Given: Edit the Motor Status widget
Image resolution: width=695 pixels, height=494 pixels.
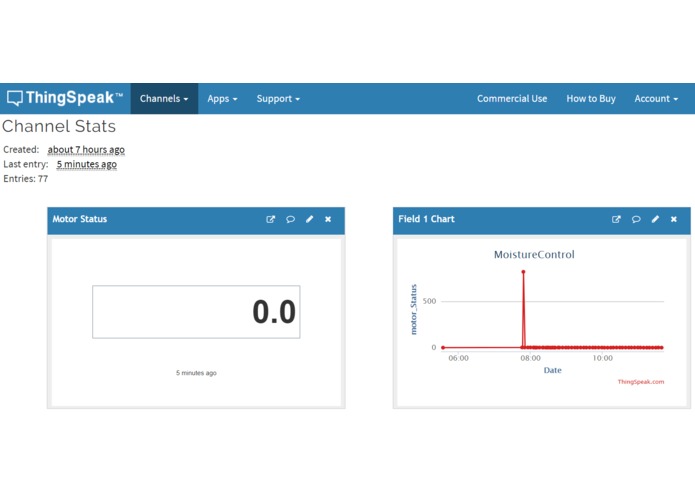Looking at the screenshot, I should click(309, 219).
